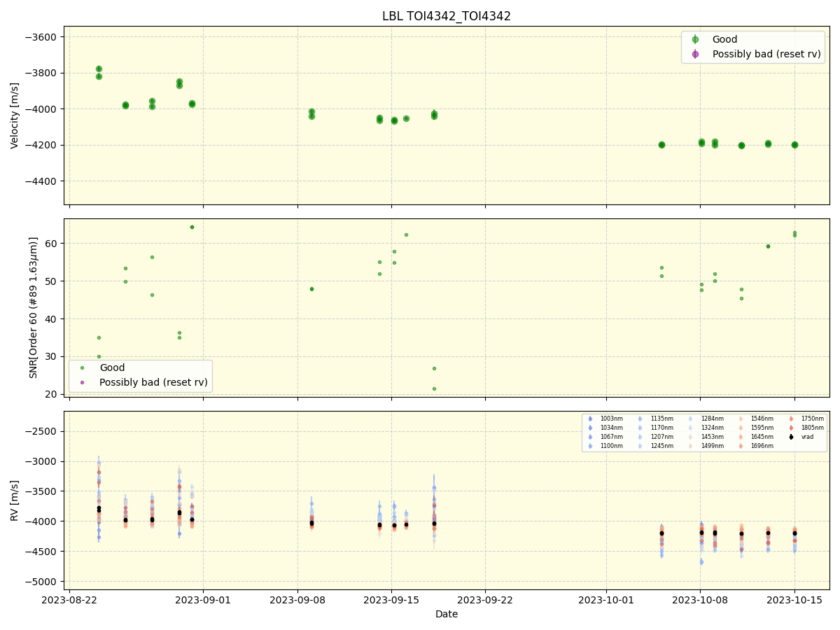Click the 1245nm legend marker

coord(640,446)
